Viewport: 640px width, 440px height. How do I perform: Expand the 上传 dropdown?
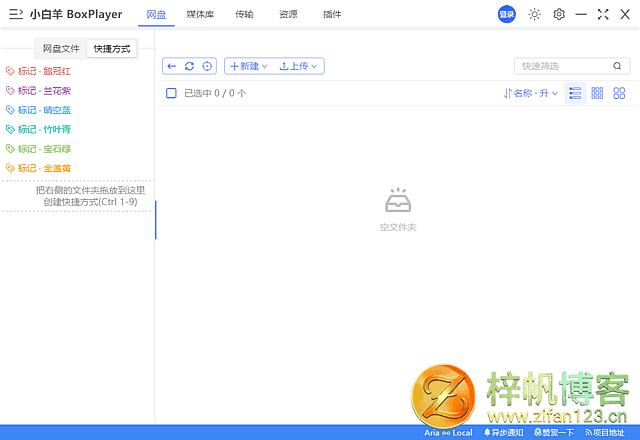(x=298, y=66)
